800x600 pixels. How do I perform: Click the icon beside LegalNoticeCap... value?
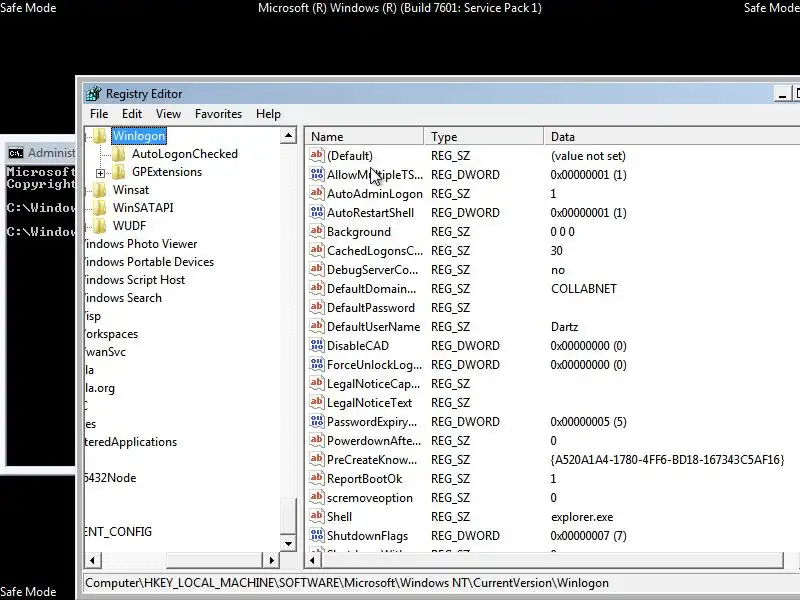coord(316,383)
